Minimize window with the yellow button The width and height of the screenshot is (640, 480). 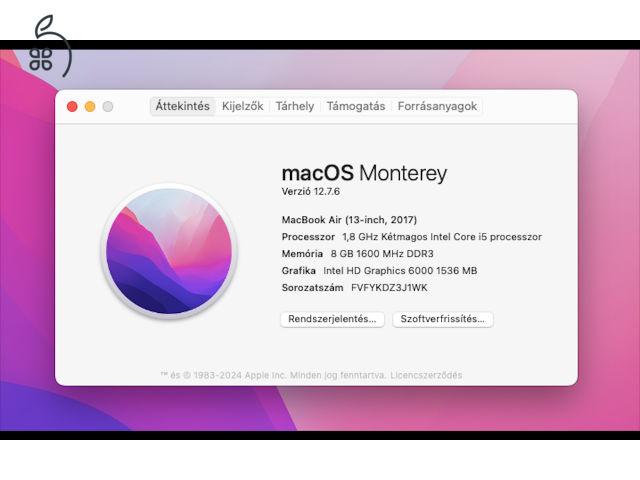coord(90,107)
